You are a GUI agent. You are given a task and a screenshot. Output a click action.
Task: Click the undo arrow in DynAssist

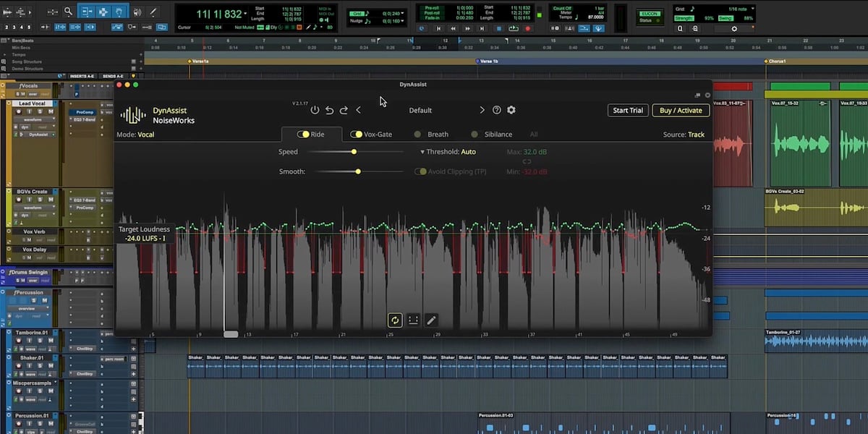tap(329, 110)
